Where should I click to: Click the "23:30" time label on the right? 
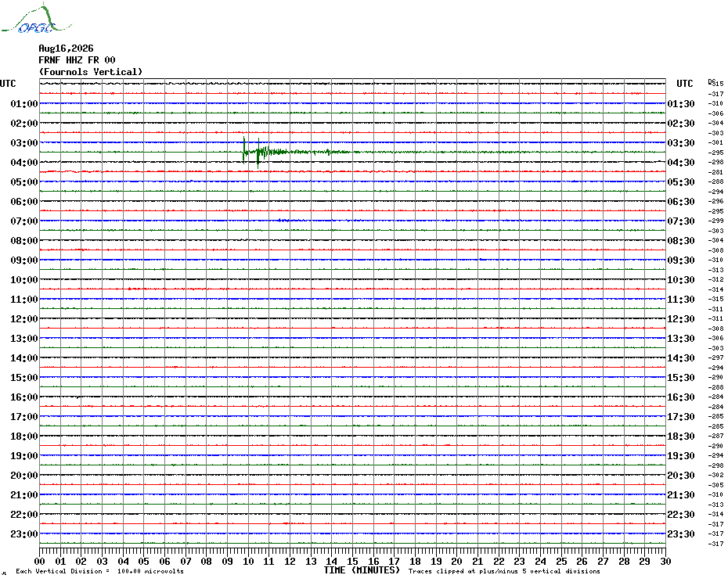click(x=681, y=533)
